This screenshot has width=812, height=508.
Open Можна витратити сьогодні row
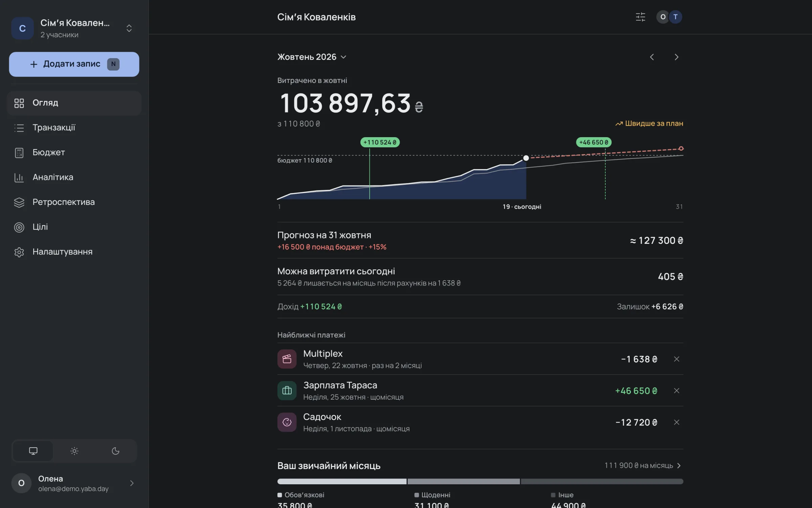pos(480,277)
